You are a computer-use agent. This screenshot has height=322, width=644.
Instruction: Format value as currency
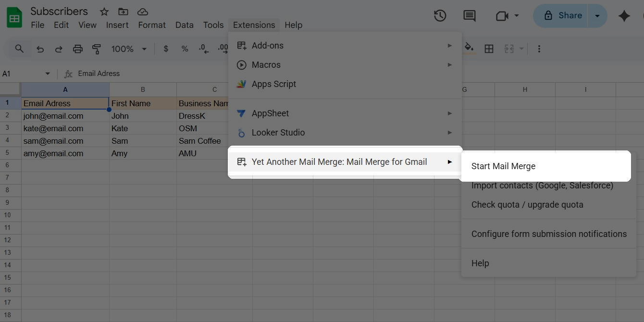click(x=166, y=49)
